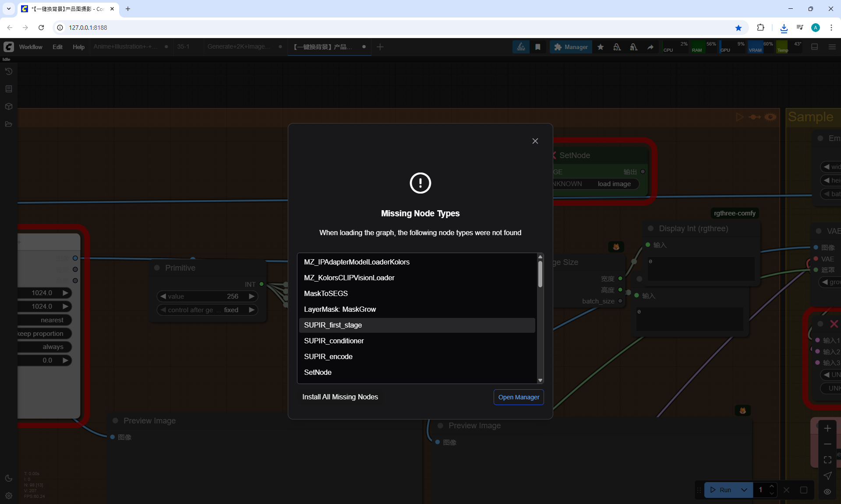
Task: Open the Workflow menu
Action: (31, 47)
